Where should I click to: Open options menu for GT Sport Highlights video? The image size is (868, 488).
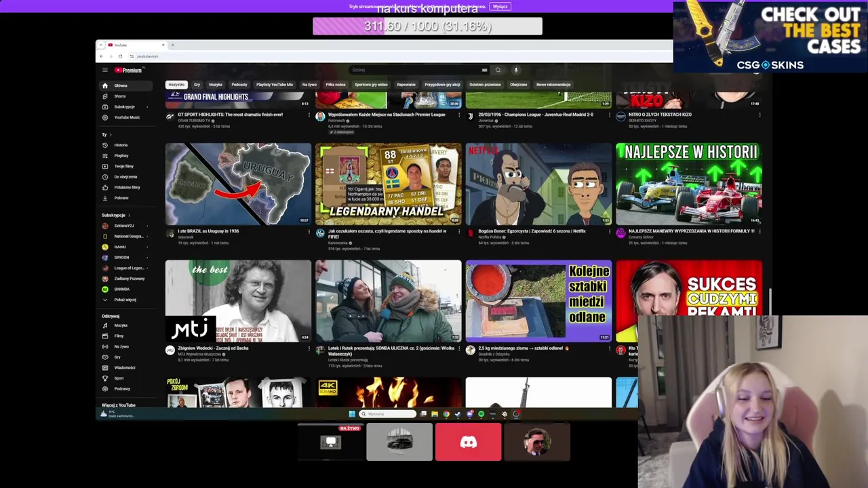click(309, 115)
